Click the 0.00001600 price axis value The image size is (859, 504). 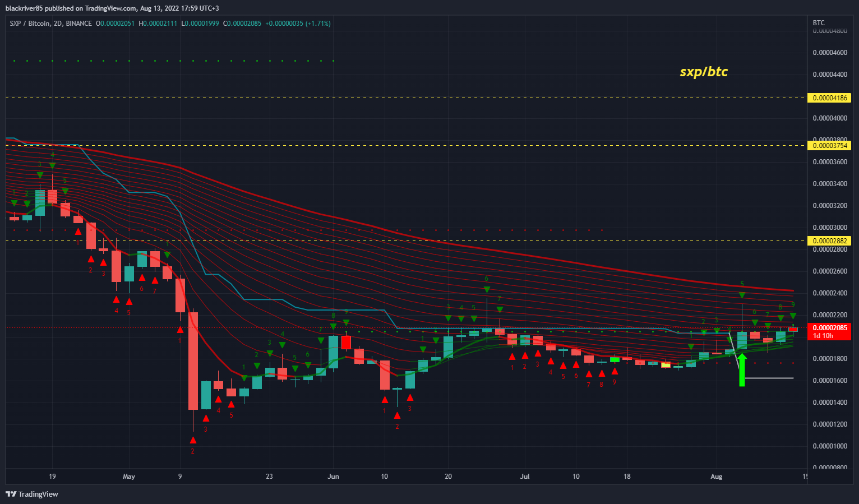tap(830, 380)
